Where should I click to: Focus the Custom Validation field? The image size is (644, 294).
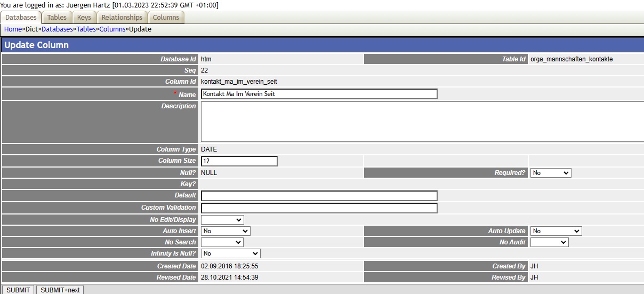319,208
